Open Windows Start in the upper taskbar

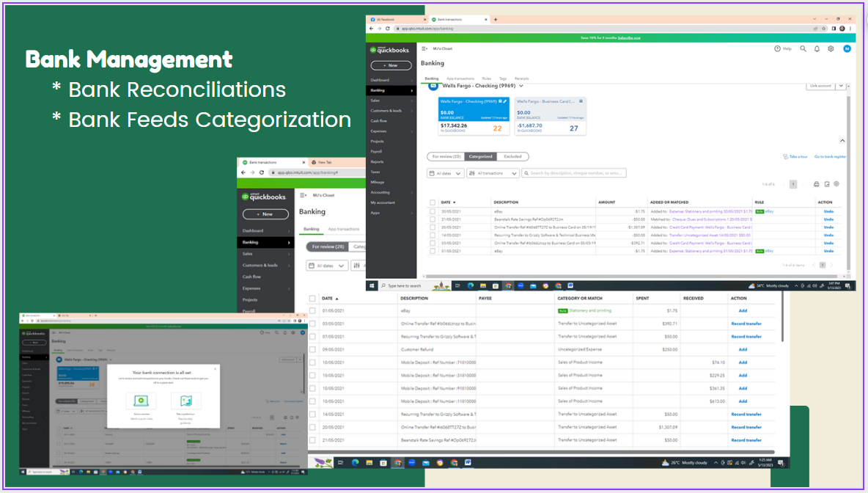point(372,286)
